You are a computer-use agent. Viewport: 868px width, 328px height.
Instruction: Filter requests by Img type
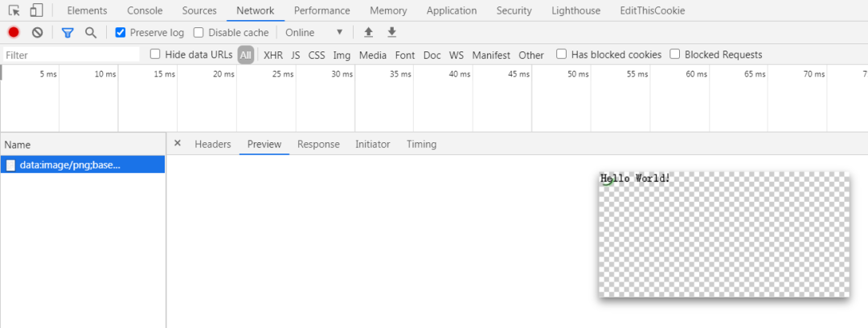pyautogui.click(x=342, y=55)
